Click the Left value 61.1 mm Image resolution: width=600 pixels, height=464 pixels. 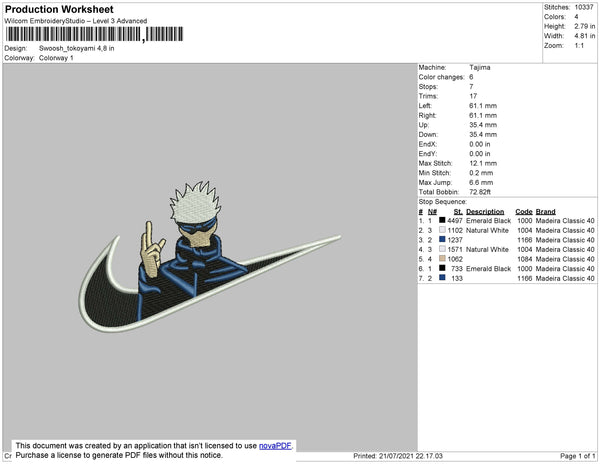483,106
